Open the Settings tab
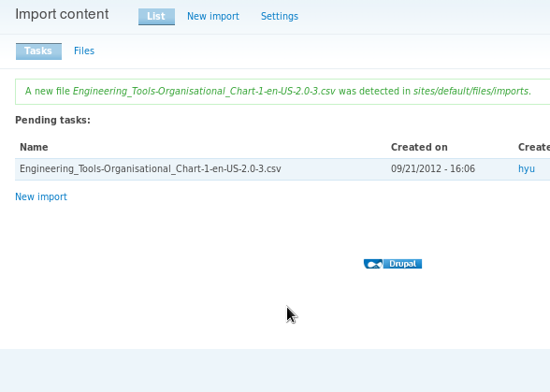This screenshot has width=550, height=392. click(x=280, y=16)
